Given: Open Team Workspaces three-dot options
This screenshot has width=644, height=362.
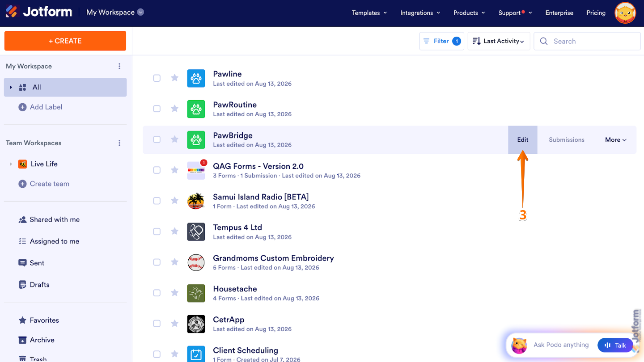Looking at the screenshot, I should [x=119, y=143].
